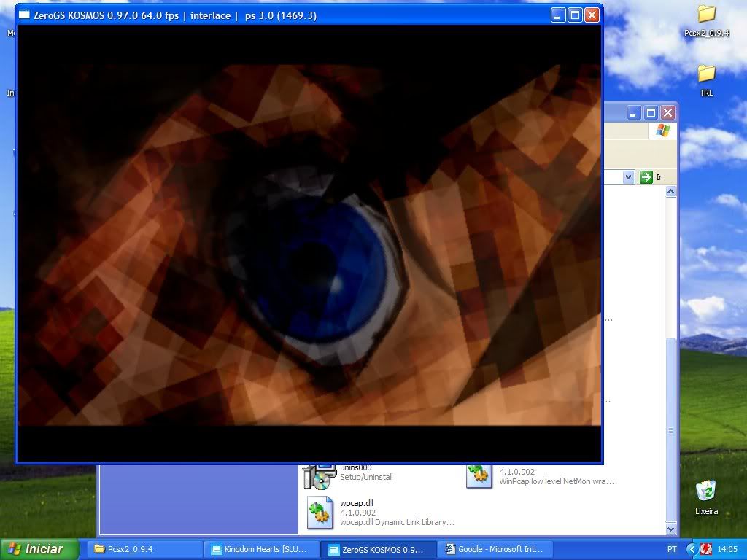747x560 pixels.
Task: Open the Pcsx2_0.9.4 desktop folder
Action: point(705,14)
